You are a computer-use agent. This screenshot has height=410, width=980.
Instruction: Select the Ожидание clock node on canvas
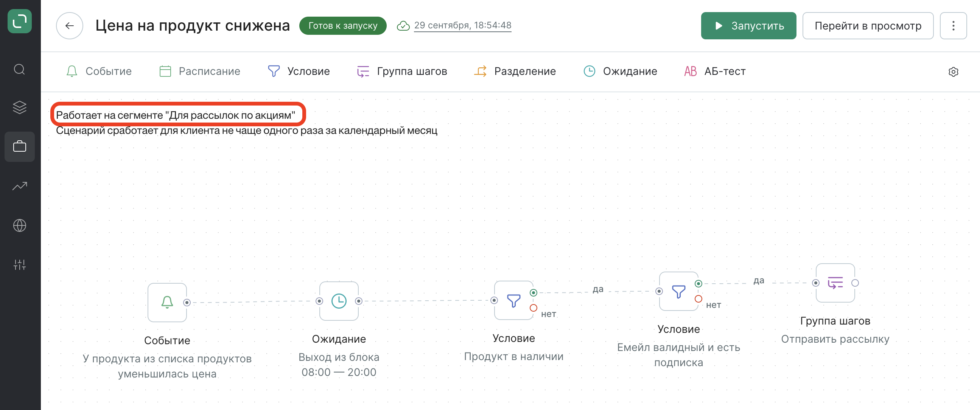(339, 301)
